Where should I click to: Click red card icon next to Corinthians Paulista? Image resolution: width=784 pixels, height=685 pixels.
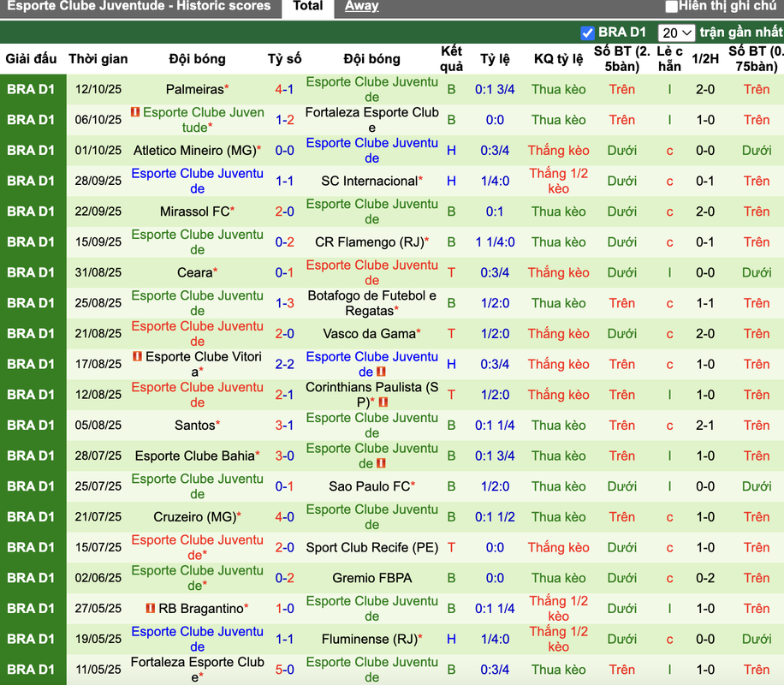[383, 402]
